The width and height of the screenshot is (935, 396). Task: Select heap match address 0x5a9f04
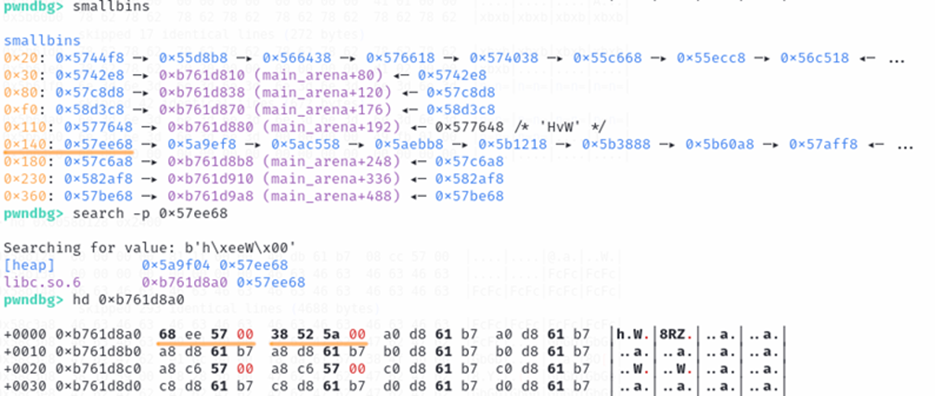coord(175,264)
